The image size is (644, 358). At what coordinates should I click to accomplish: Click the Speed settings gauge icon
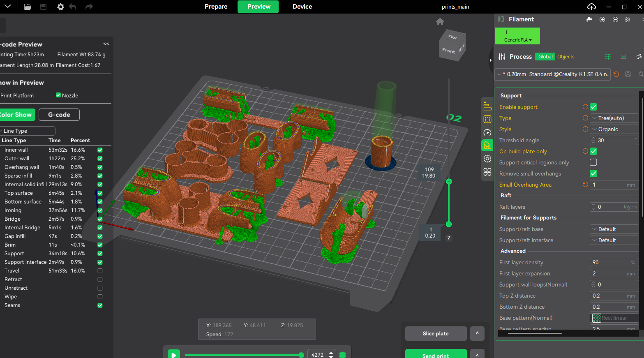pos(487,132)
